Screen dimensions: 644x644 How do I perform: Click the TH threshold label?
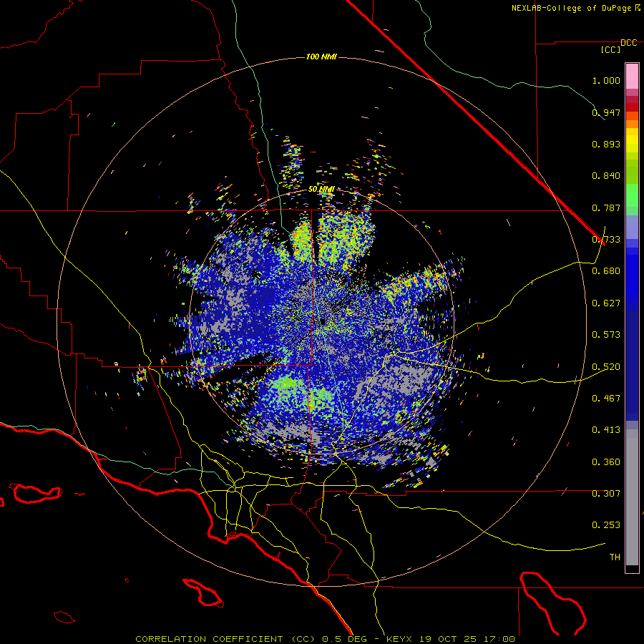[x=615, y=557]
